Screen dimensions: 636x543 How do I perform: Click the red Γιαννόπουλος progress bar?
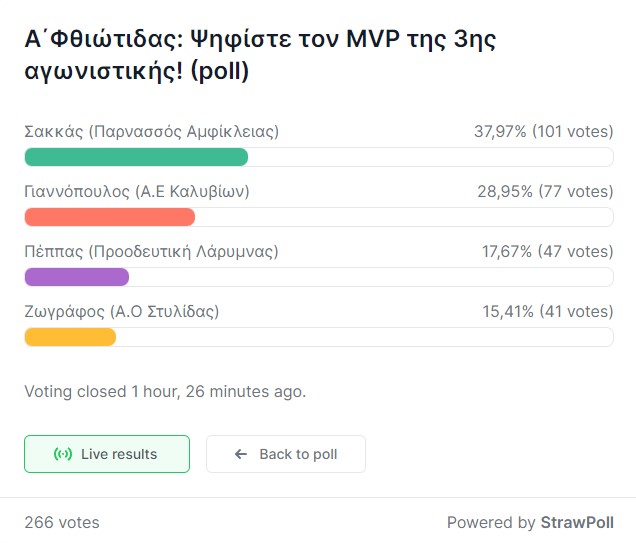110,217
